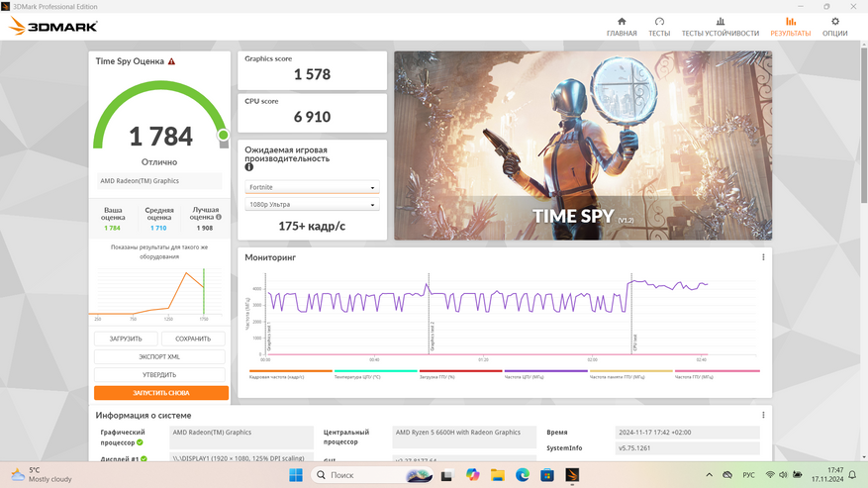The height and width of the screenshot is (488, 868).
Task: Click the Загрузить button
Action: coord(126,339)
